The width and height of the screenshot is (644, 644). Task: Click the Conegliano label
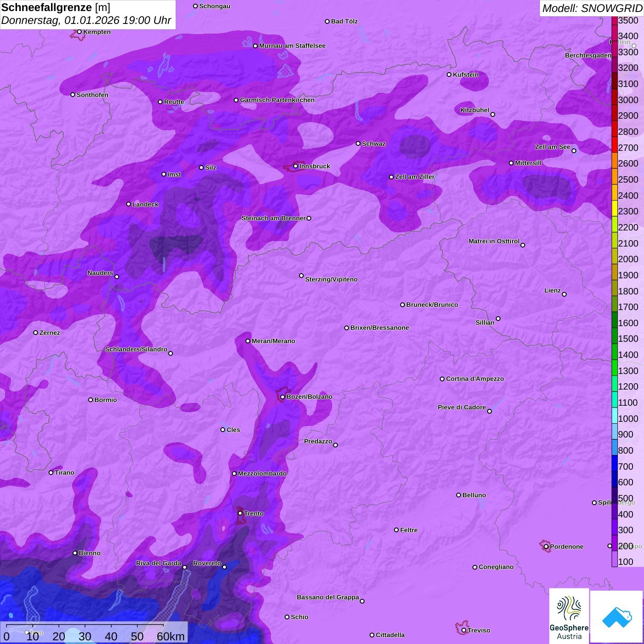[x=496, y=567]
